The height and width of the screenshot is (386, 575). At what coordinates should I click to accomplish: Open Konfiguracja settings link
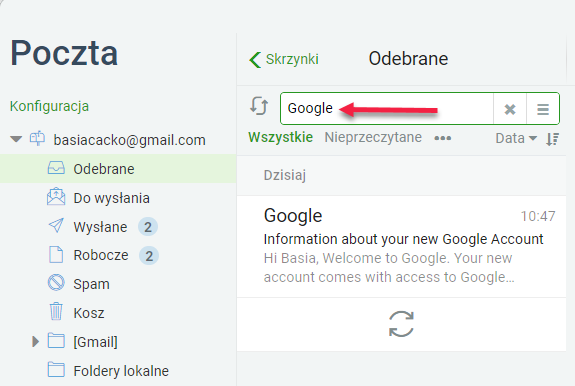[x=50, y=106]
